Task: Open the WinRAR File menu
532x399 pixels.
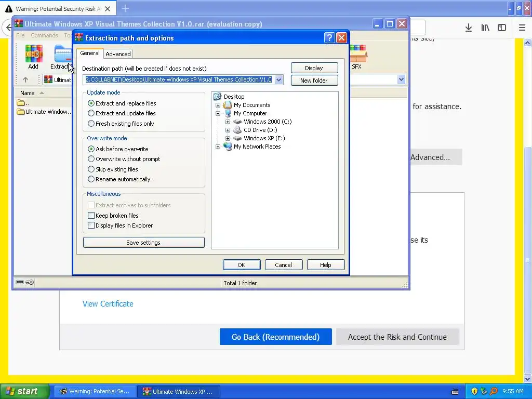Action: click(x=20, y=35)
